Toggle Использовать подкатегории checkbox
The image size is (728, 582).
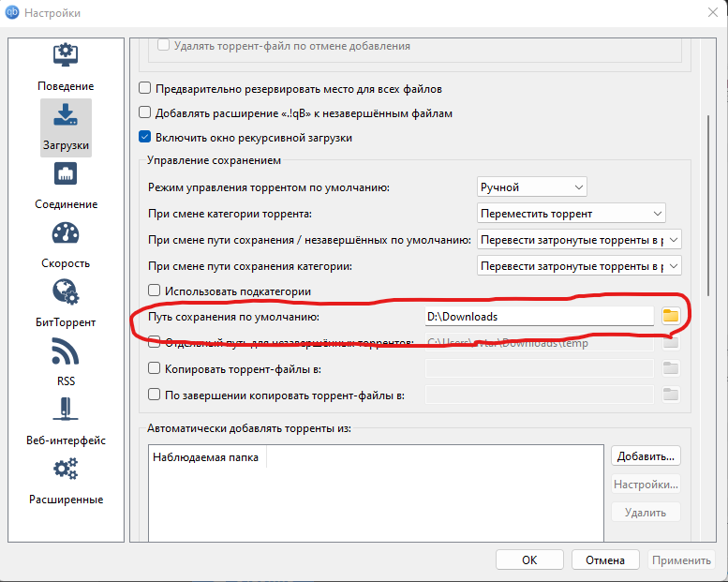[154, 291]
